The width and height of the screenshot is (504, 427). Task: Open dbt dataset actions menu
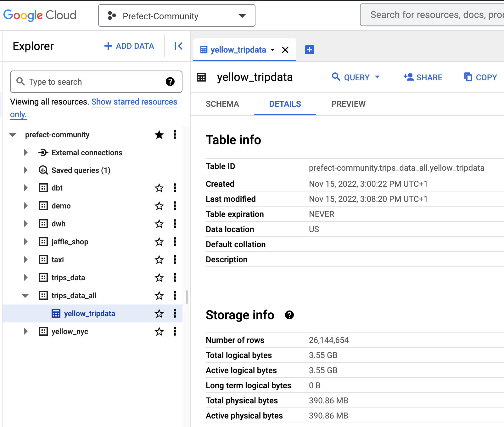coord(175,188)
